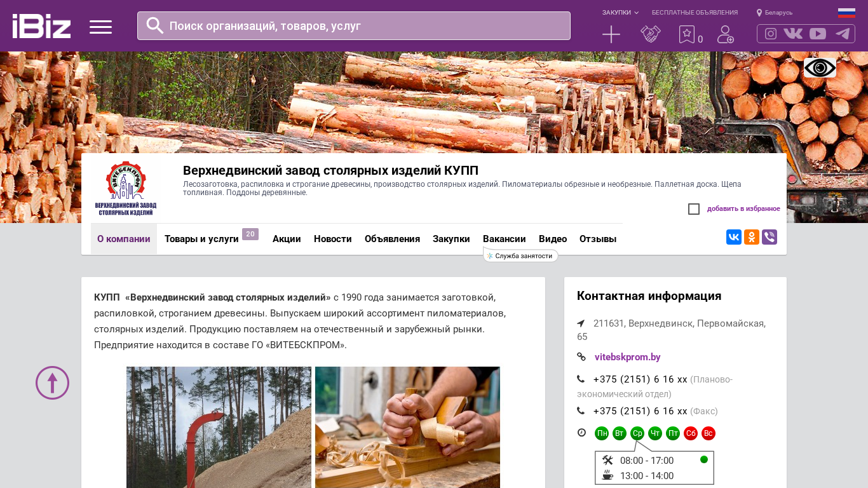Select Wednesday (Ср) in schedule
Image resolution: width=868 pixels, height=488 pixels.
(x=637, y=433)
